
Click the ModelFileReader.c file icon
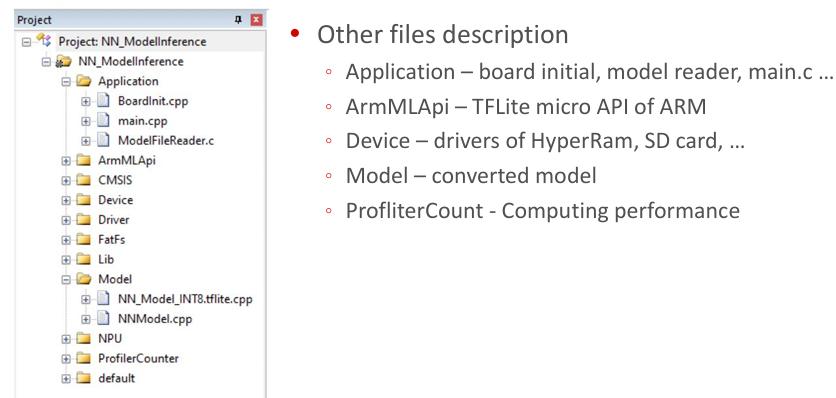(x=103, y=140)
